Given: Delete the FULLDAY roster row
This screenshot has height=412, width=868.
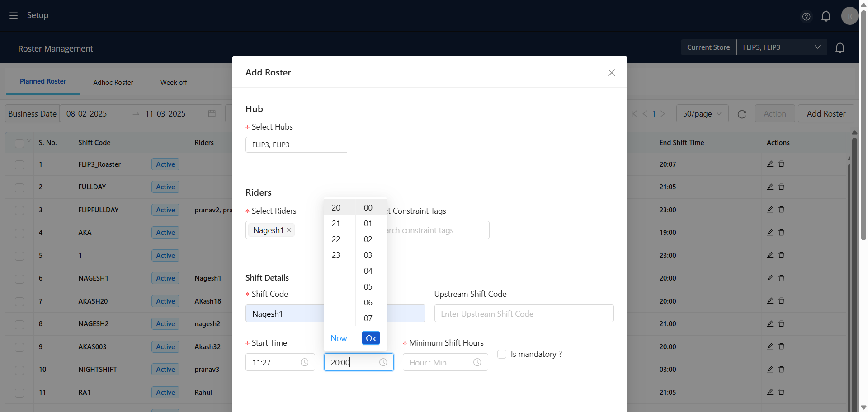Looking at the screenshot, I should click(x=781, y=187).
